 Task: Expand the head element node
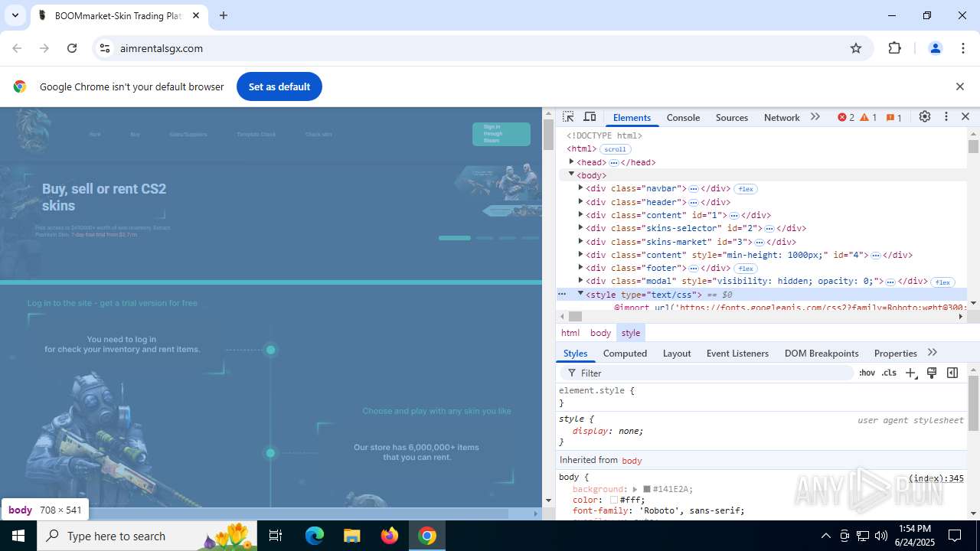coord(571,161)
